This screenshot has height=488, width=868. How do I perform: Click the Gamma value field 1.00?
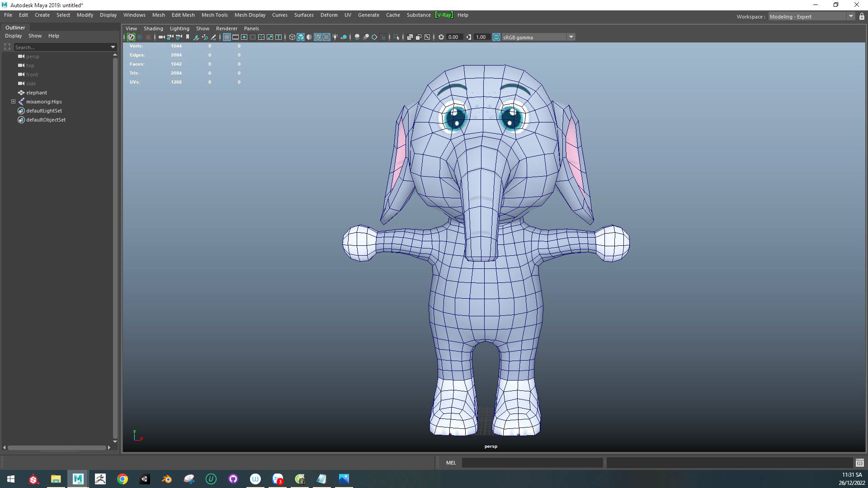coord(482,37)
